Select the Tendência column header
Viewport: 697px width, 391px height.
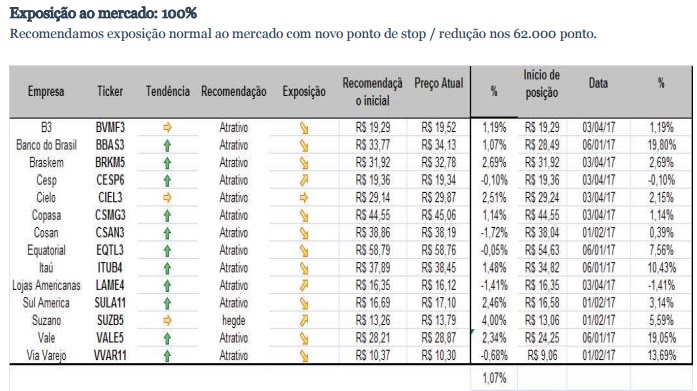coord(168,92)
